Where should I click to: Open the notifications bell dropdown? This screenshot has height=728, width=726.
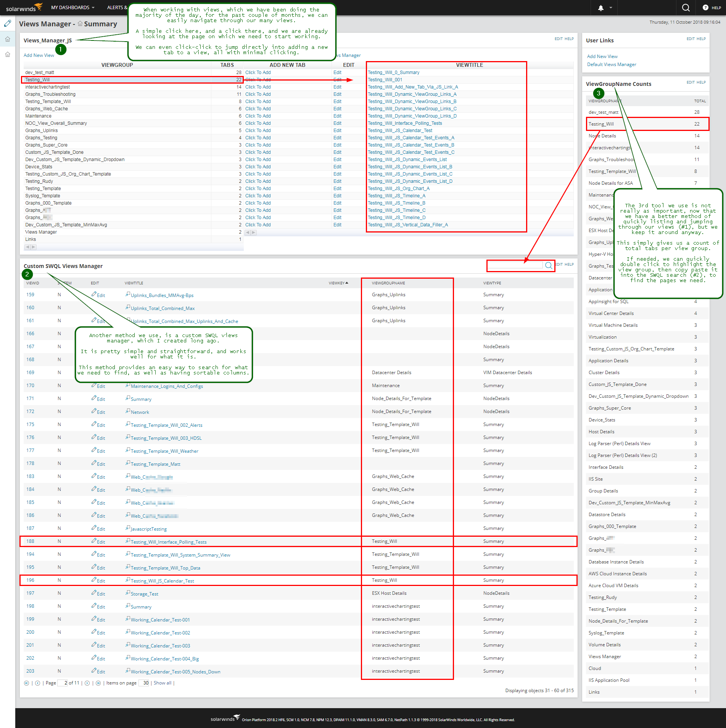[x=605, y=8]
